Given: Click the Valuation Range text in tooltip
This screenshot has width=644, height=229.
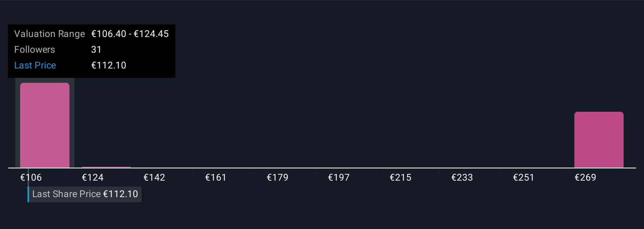Looking at the screenshot, I should click(x=49, y=34).
